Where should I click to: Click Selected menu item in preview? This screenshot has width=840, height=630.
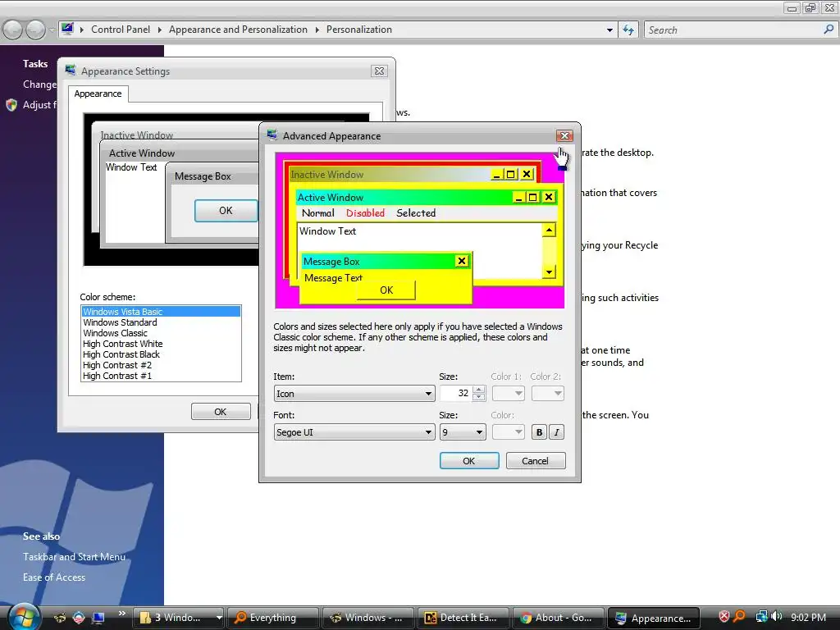416,213
